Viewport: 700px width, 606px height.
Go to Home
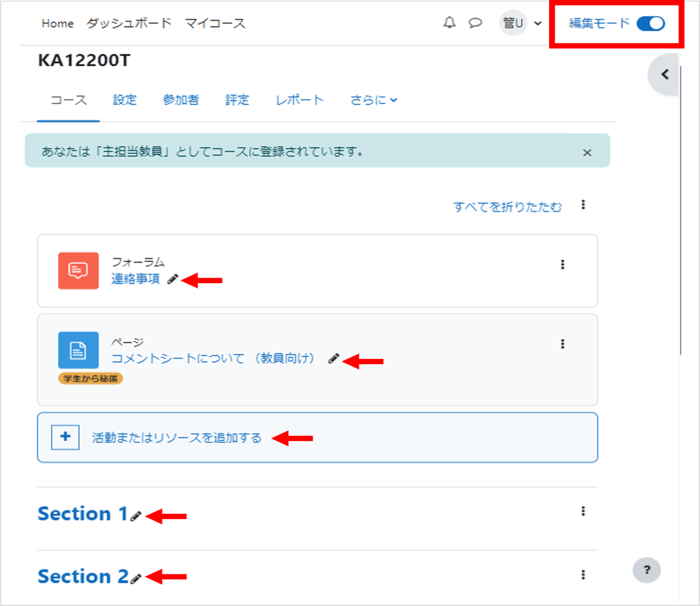pos(57,23)
